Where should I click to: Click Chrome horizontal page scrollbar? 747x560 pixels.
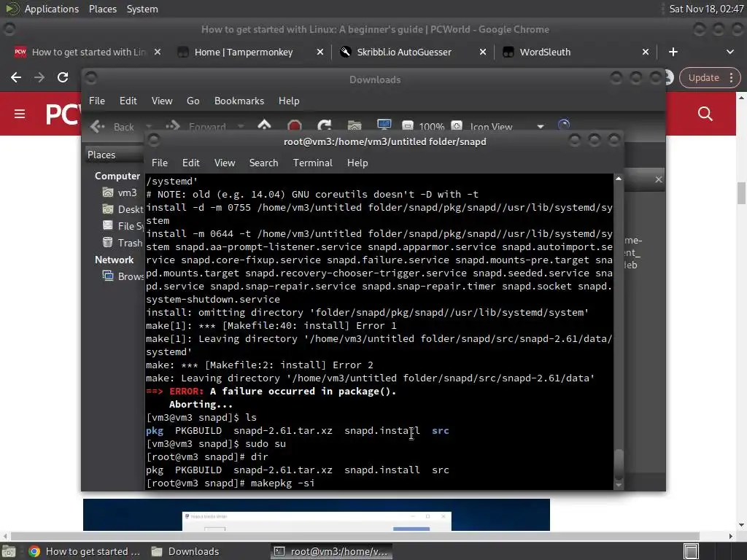[x=355, y=536]
